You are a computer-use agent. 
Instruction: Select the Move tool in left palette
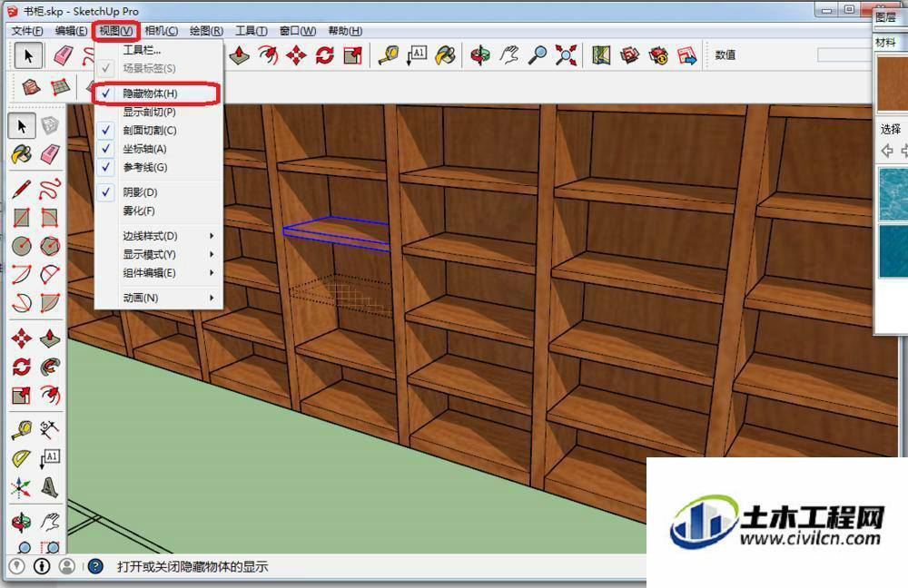tap(22, 338)
